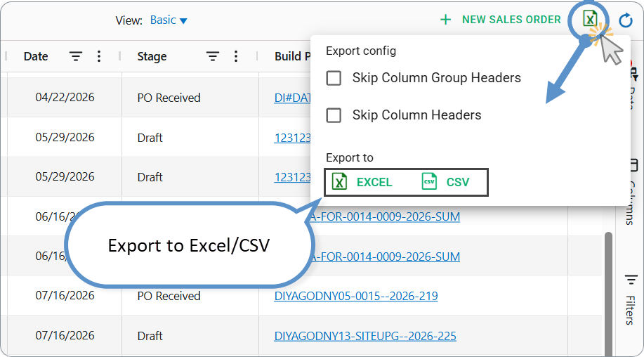Enable Skip Column Group Headers checkbox
The width and height of the screenshot is (644, 357).
click(x=334, y=77)
